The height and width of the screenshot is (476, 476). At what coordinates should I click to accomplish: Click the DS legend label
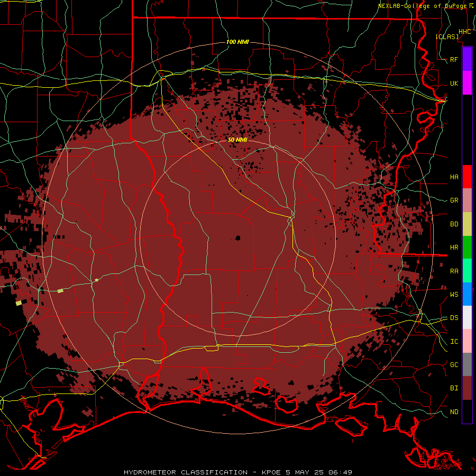(454, 318)
